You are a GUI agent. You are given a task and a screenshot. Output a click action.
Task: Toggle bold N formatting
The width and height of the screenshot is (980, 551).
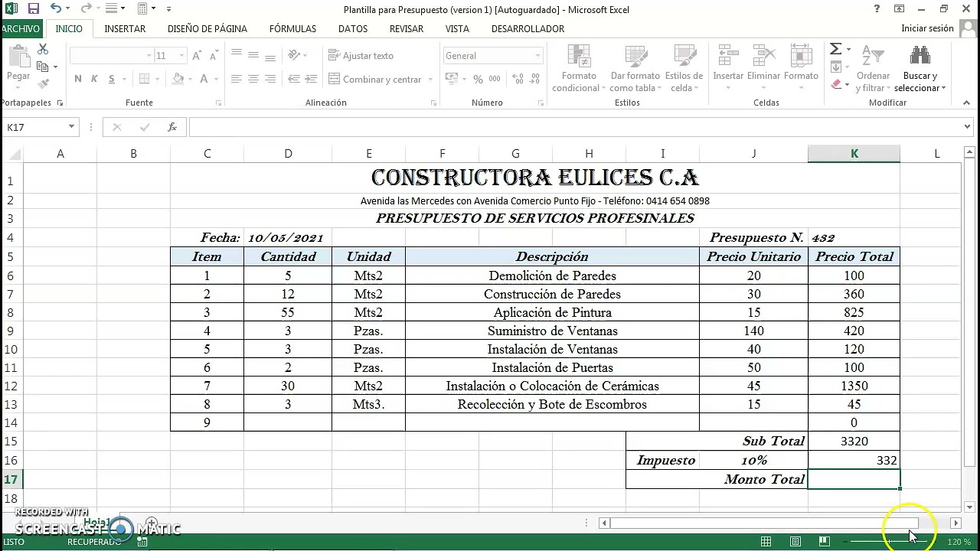click(x=78, y=79)
